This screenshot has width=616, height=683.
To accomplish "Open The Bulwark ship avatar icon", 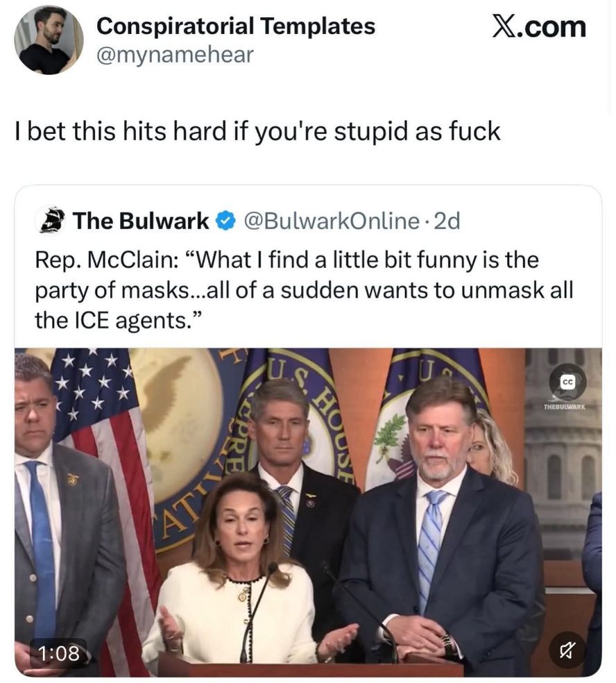I will [x=51, y=221].
